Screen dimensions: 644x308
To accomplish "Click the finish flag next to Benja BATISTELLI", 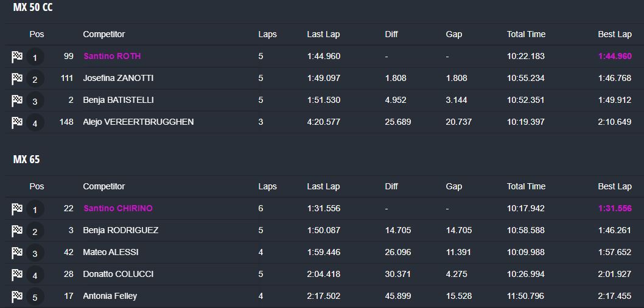I will point(17,100).
